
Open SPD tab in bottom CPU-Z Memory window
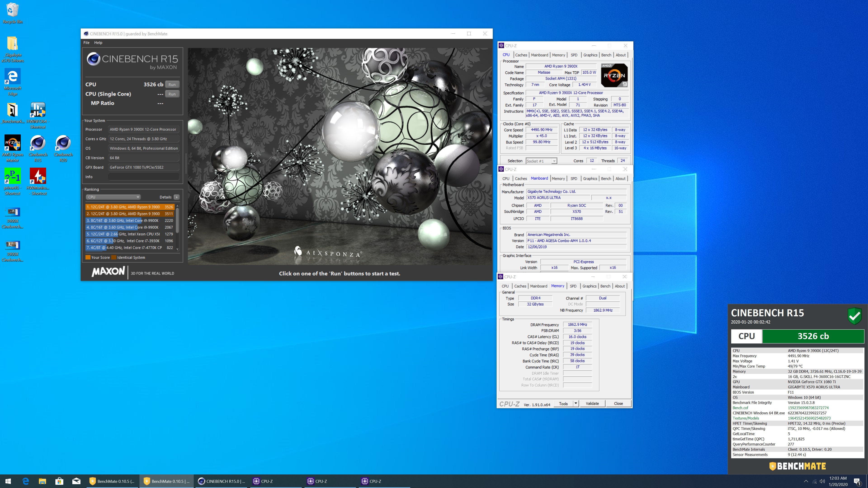pyautogui.click(x=573, y=286)
